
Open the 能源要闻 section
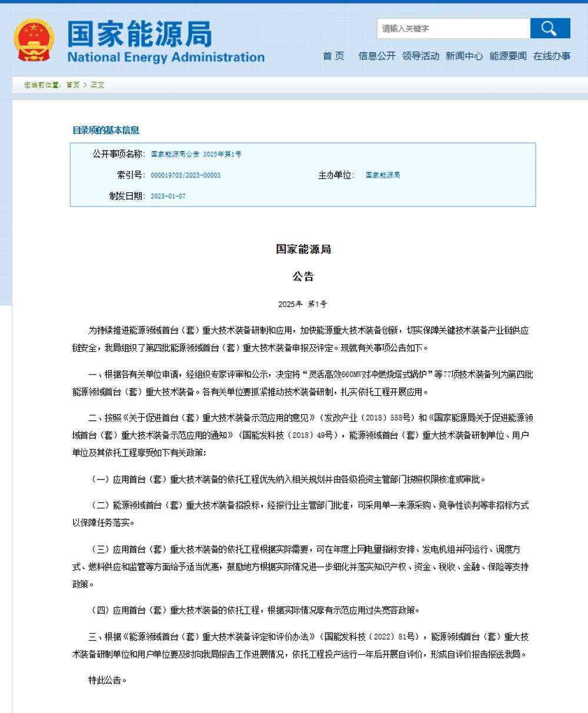point(507,56)
